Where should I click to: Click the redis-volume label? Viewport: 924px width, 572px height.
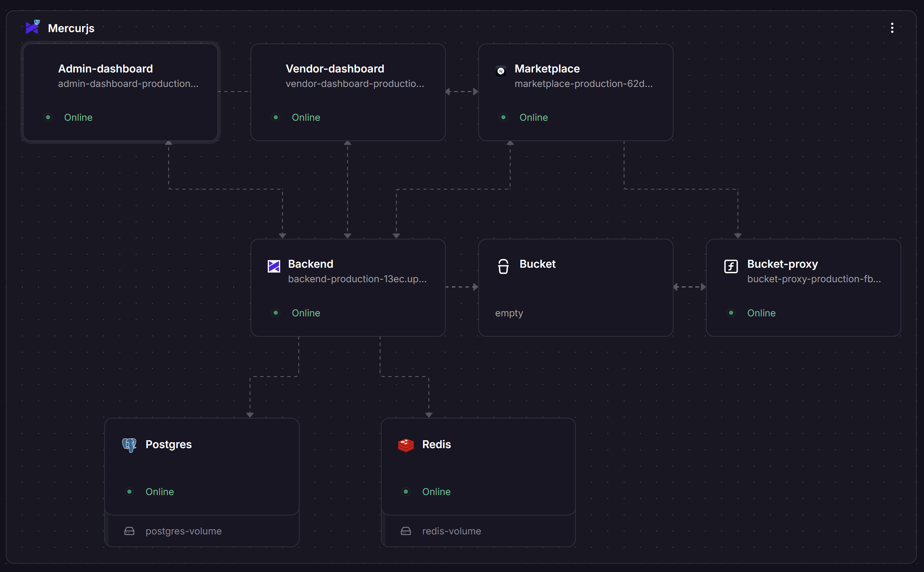click(x=451, y=531)
